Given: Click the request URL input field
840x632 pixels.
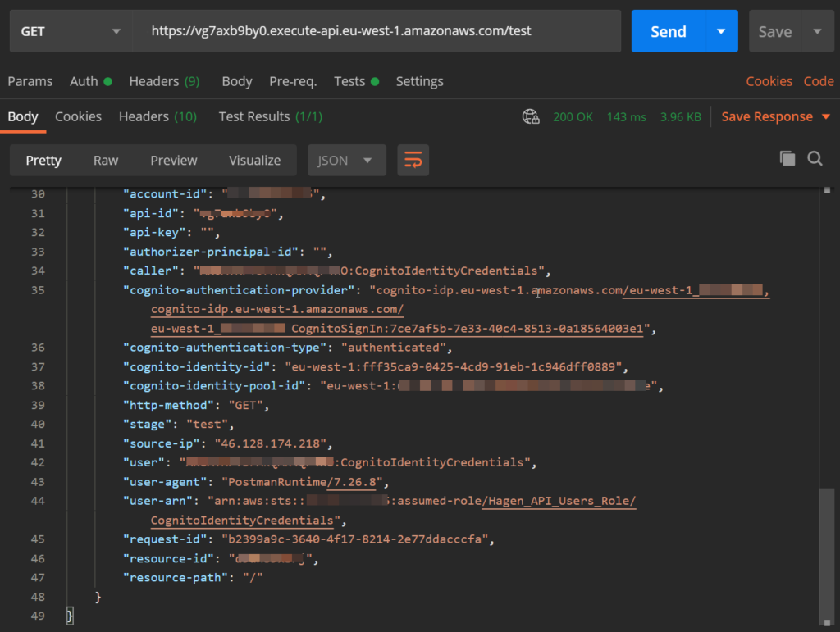Looking at the screenshot, I should pos(377,31).
